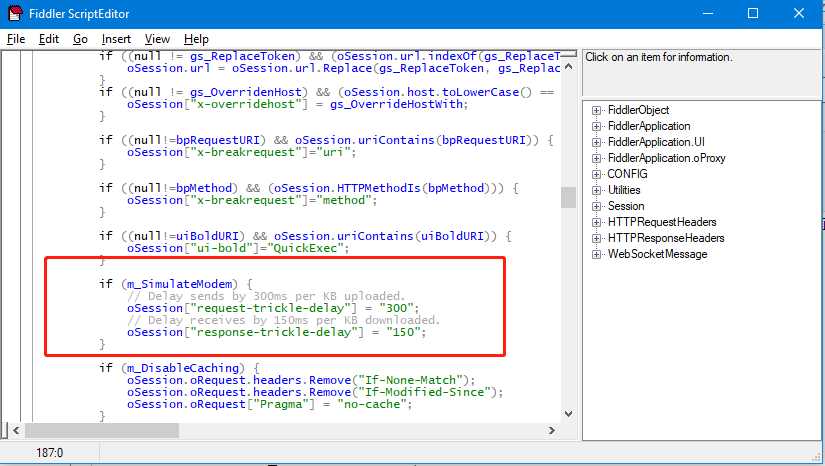Click the code editor scroll down arrow
Viewport: 825px width, 466px height.
click(x=568, y=414)
